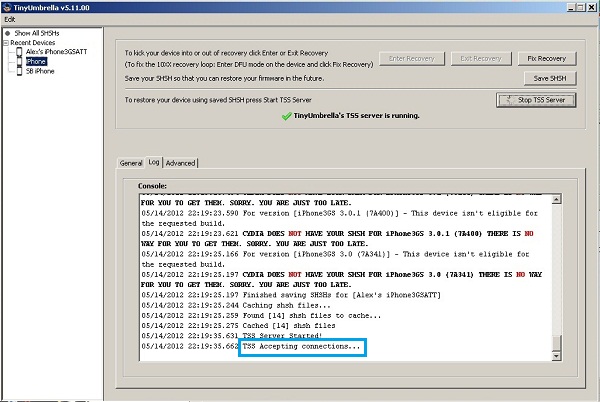Screen dimensions: 600x402
Task: Click 'Finished saving SHSHs' log line
Action: pyautogui.click(x=342, y=295)
